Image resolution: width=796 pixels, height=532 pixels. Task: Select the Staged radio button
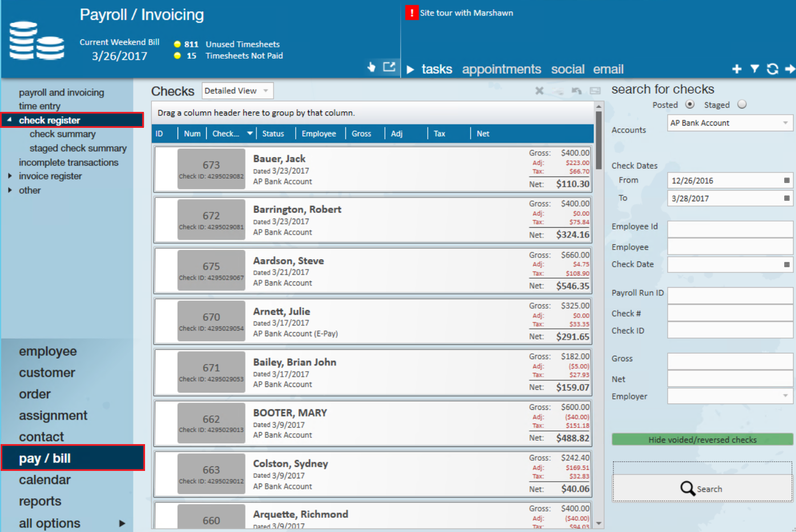(742, 104)
